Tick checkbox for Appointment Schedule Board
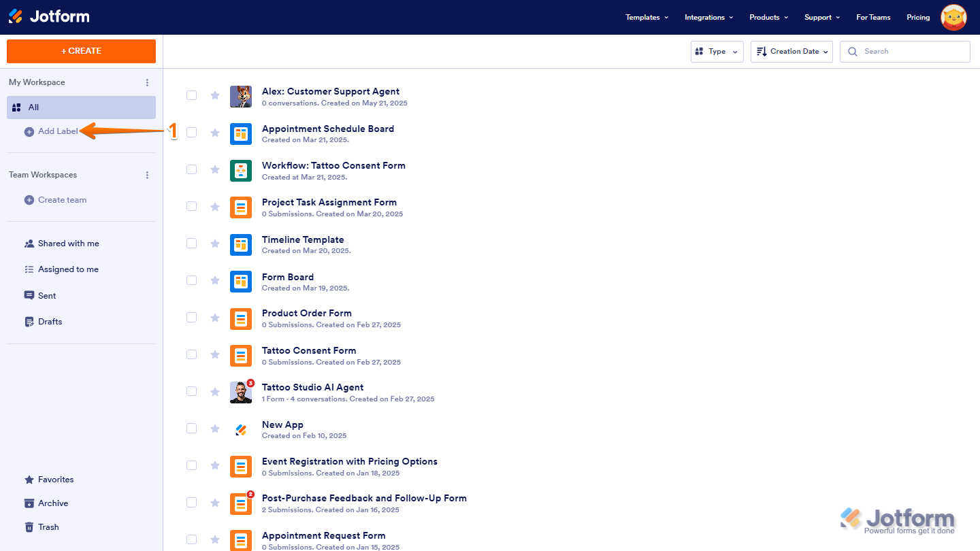 pos(192,133)
